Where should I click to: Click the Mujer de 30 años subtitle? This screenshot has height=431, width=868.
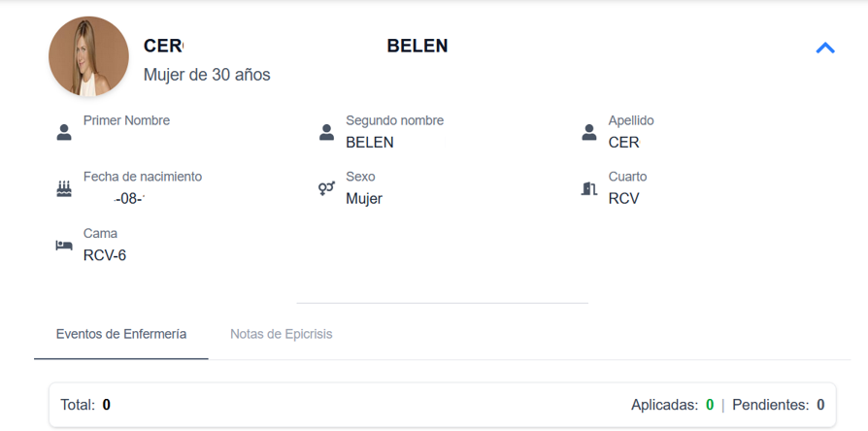(207, 75)
